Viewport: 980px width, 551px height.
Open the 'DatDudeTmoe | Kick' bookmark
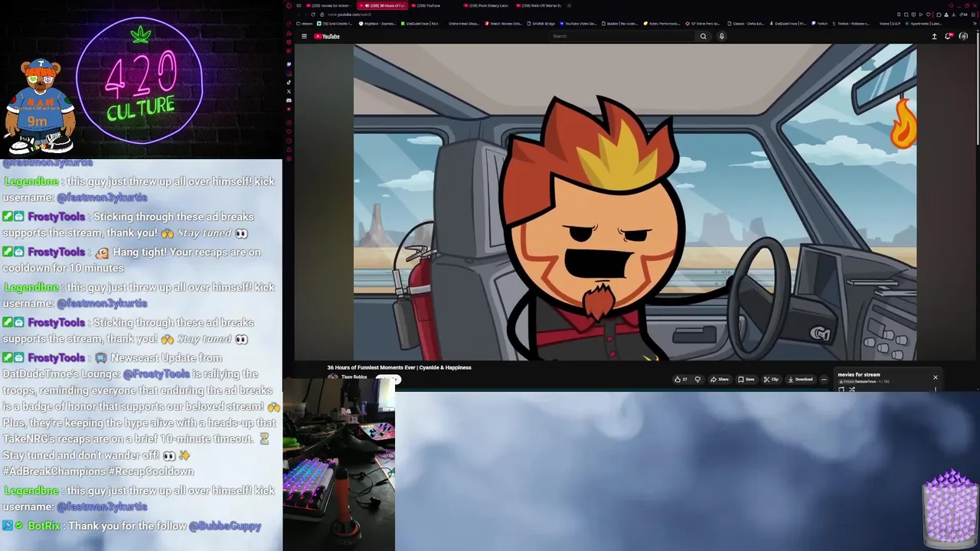click(420, 24)
